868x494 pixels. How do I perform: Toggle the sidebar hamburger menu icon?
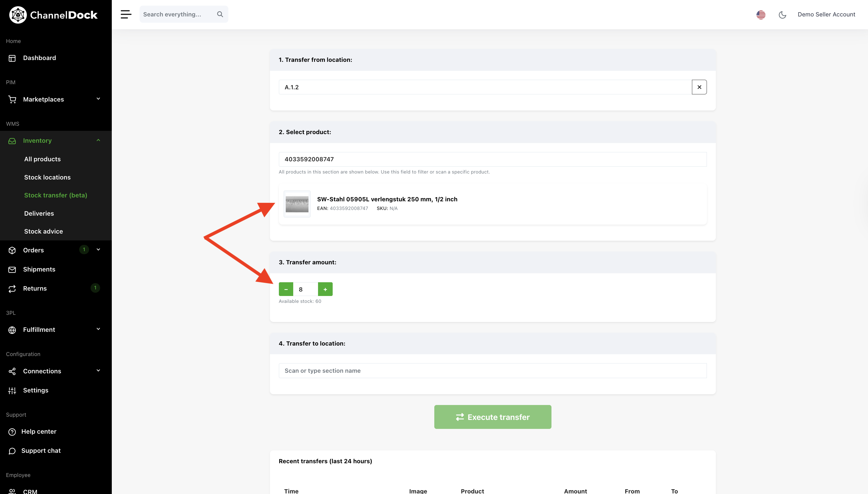pos(126,14)
